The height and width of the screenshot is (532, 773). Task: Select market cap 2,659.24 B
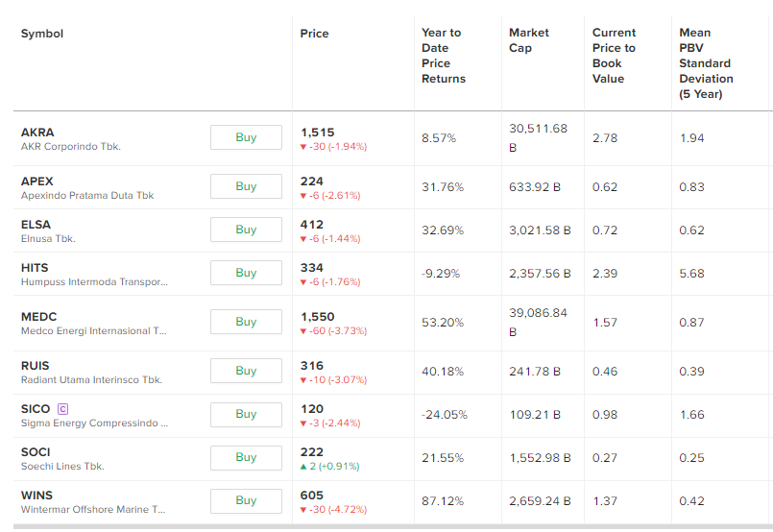pos(540,501)
